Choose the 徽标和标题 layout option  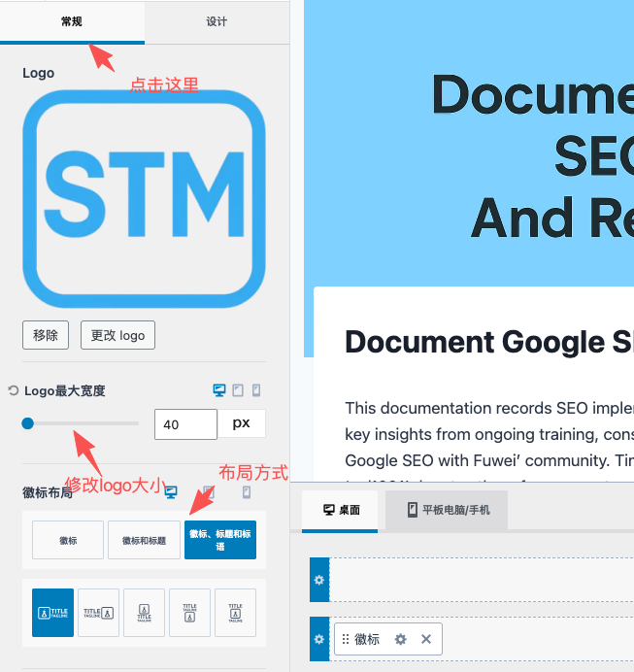[x=144, y=540]
